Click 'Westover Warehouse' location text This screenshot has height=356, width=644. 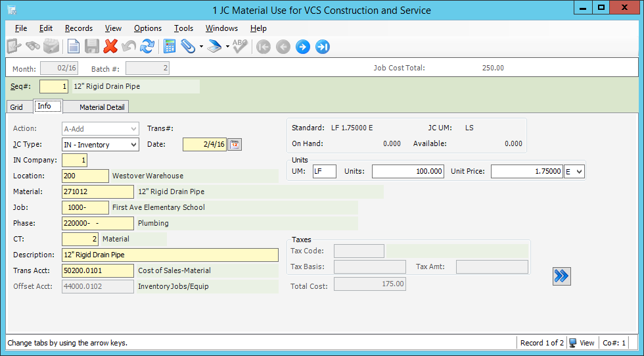tap(148, 176)
